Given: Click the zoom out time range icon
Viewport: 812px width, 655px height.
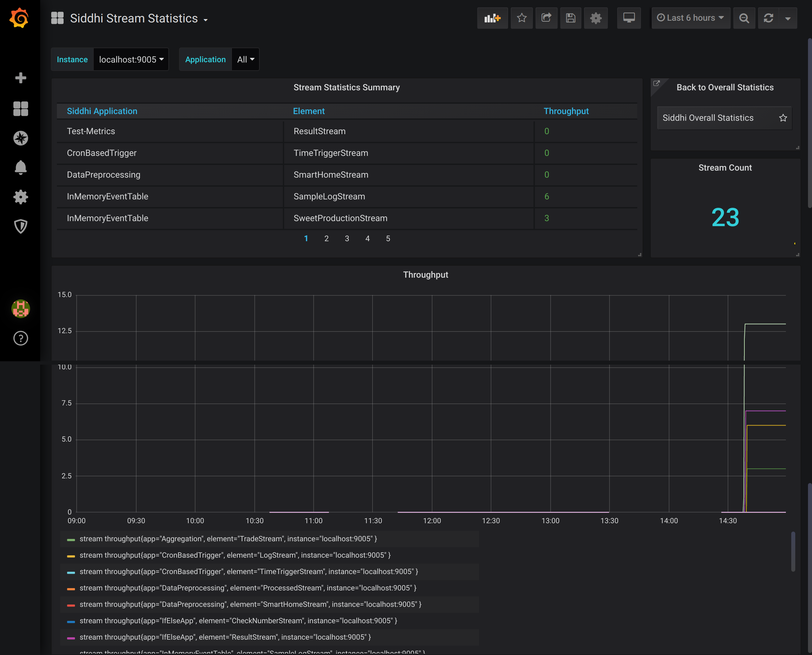Looking at the screenshot, I should (744, 18).
